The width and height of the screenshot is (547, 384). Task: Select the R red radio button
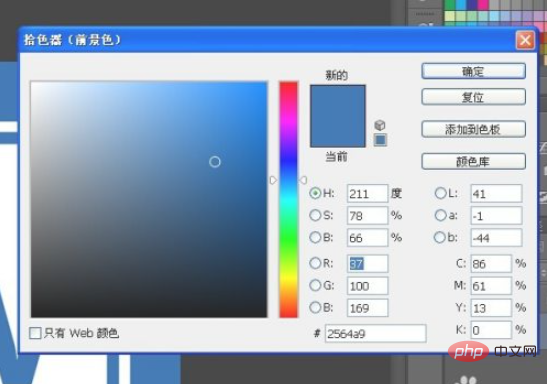tap(315, 263)
